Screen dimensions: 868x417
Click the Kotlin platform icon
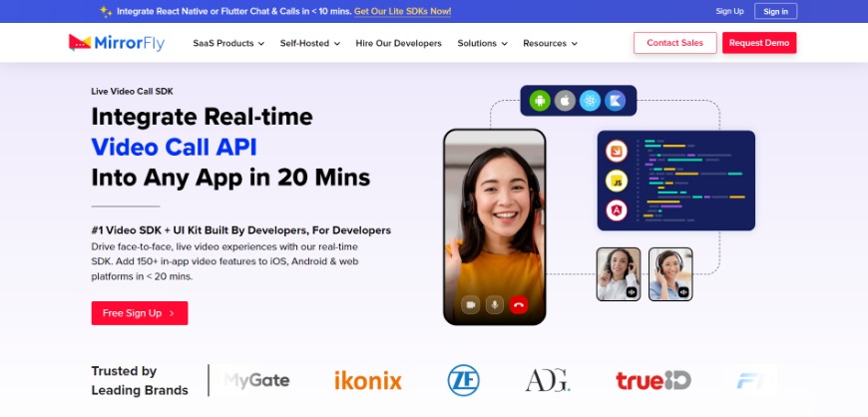615,101
